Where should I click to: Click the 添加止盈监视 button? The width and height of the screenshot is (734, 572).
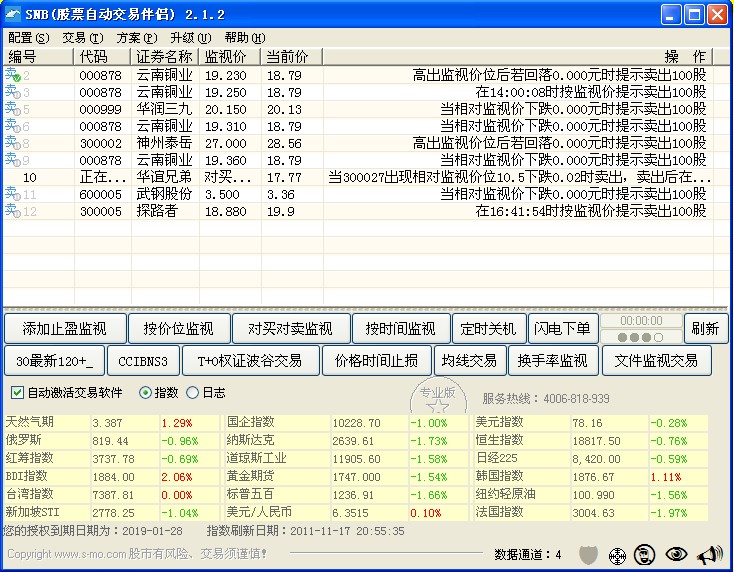pos(65,328)
